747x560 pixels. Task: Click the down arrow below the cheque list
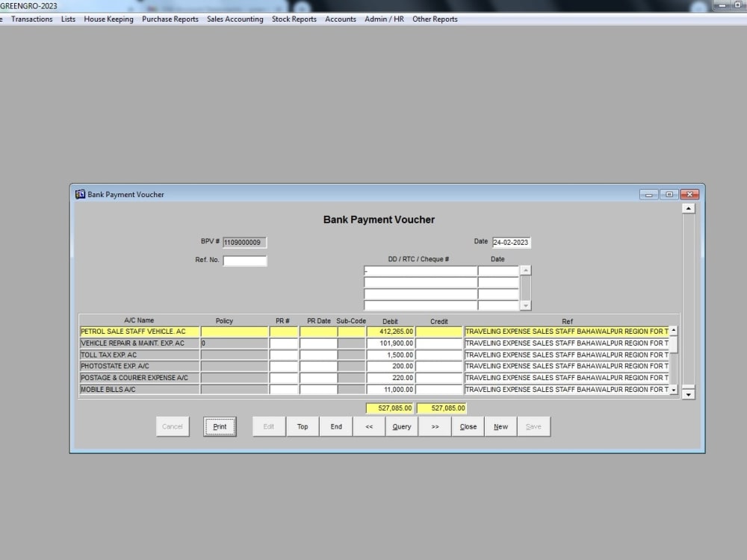(x=526, y=305)
